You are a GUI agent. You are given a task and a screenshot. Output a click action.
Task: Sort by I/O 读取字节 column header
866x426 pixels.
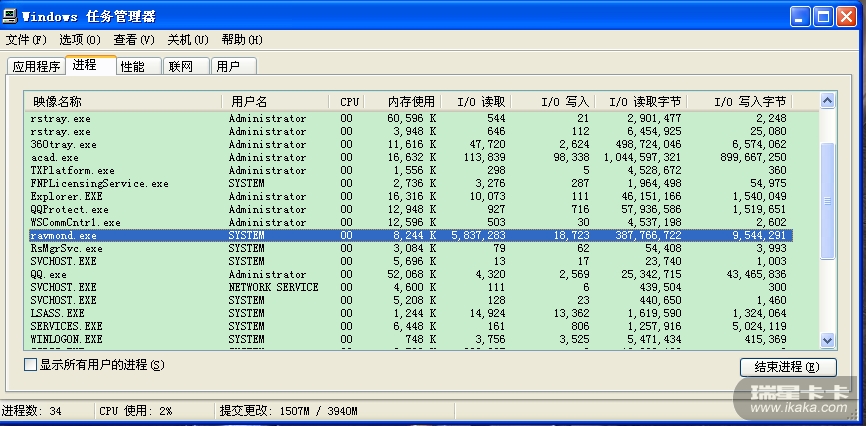pyautogui.click(x=641, y=102)
